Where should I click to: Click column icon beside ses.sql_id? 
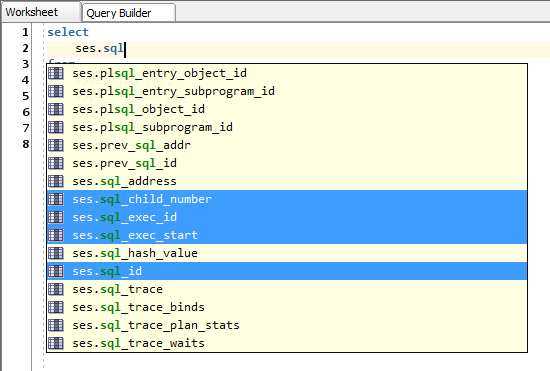pos(56,271)
